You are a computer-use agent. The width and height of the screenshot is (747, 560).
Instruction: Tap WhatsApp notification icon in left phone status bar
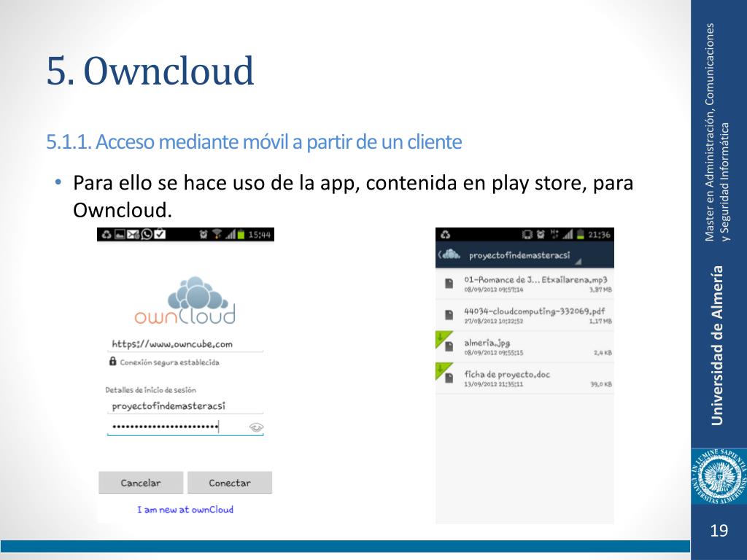tap(147, 234)
